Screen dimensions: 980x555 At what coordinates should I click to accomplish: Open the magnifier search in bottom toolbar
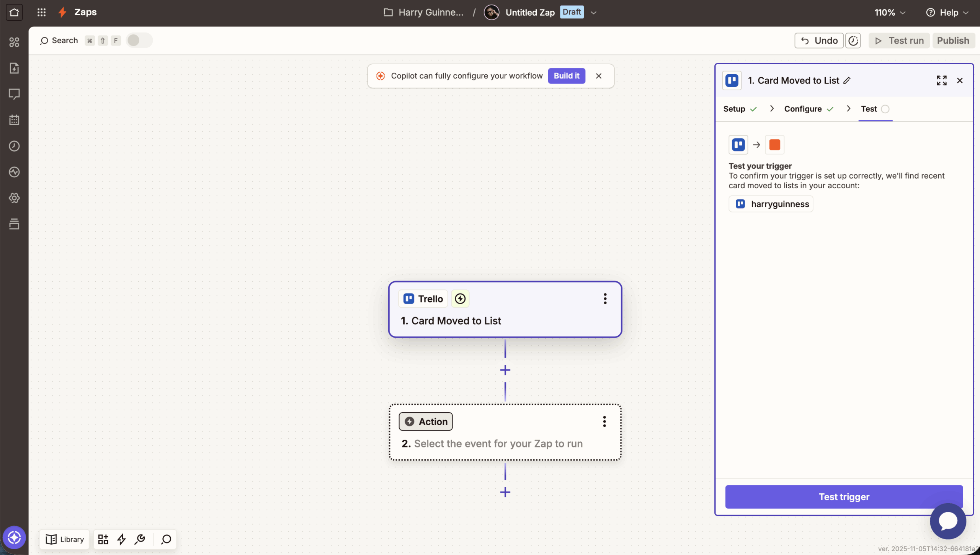click(x=166, y=539)
